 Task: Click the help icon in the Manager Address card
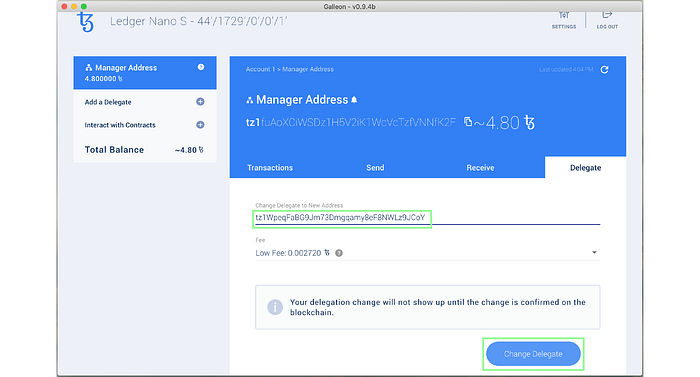(201, 67)
